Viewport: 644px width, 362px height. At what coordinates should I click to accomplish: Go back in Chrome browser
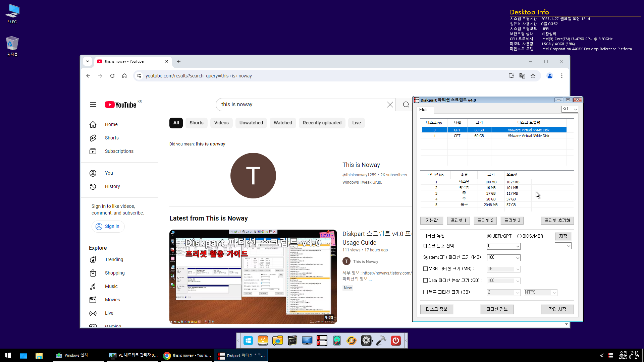(x=88, y=76)
